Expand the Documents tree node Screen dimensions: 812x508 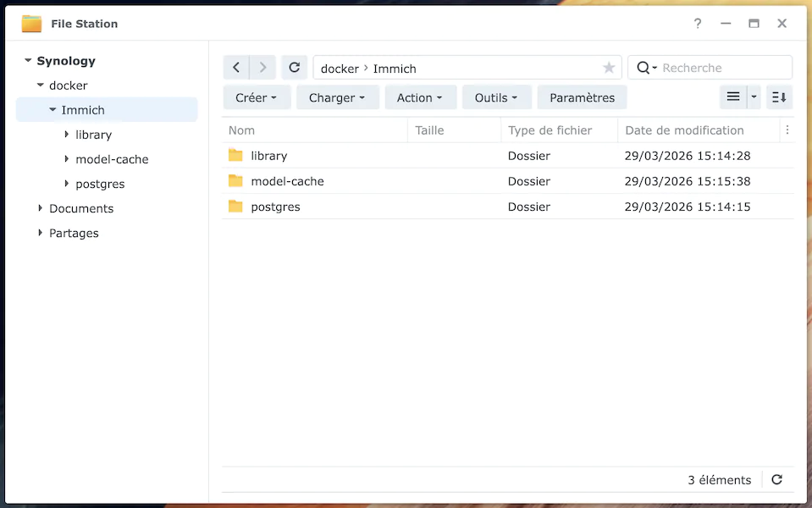click(x=41, y=208)
